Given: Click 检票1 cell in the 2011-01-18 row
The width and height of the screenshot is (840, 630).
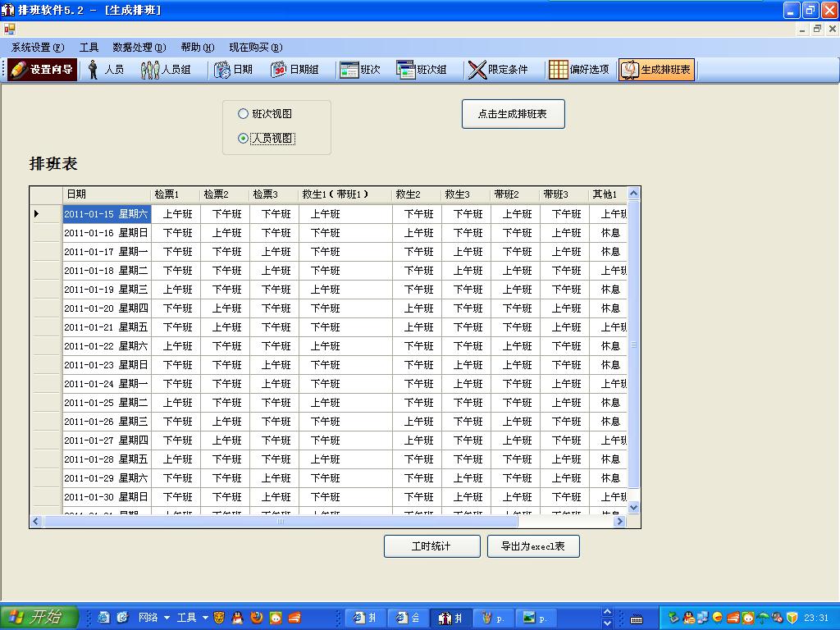Looking at the screenshot, I should (x=176, y=271).
